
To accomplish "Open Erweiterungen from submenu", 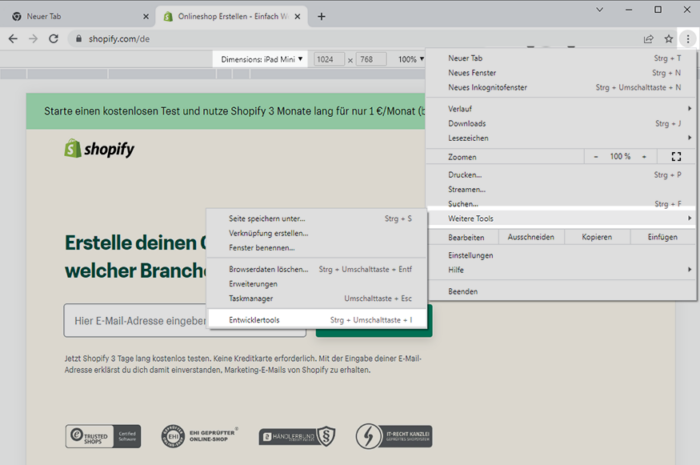I will point(317,284).
